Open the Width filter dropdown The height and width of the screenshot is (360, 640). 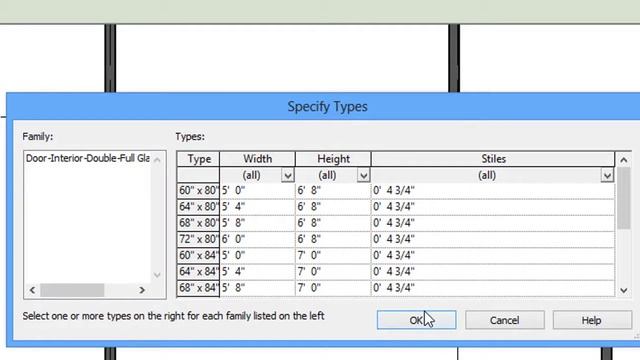click(x=287, y=176)
